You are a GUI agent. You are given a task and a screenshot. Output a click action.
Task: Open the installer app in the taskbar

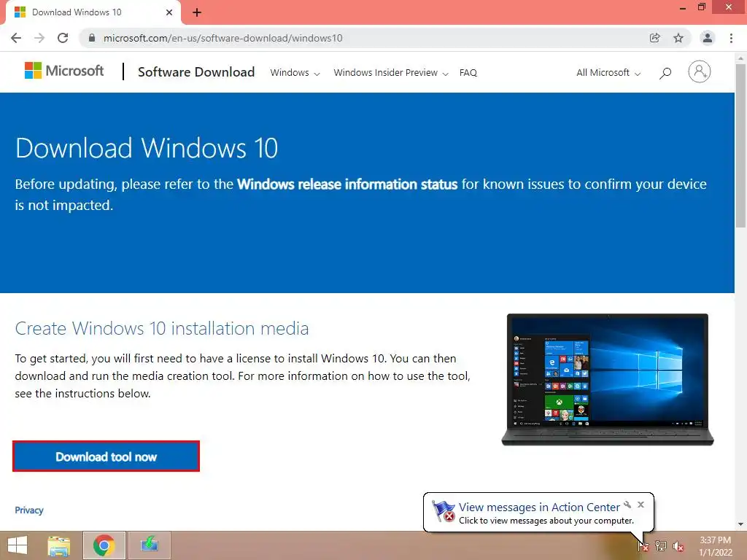tap(149, 545)
